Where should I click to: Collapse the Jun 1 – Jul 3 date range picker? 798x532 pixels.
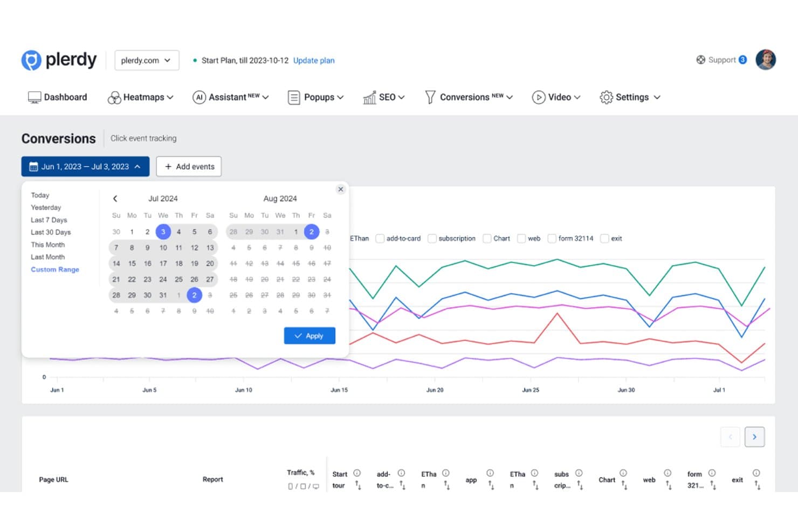[x=85, y=167]
